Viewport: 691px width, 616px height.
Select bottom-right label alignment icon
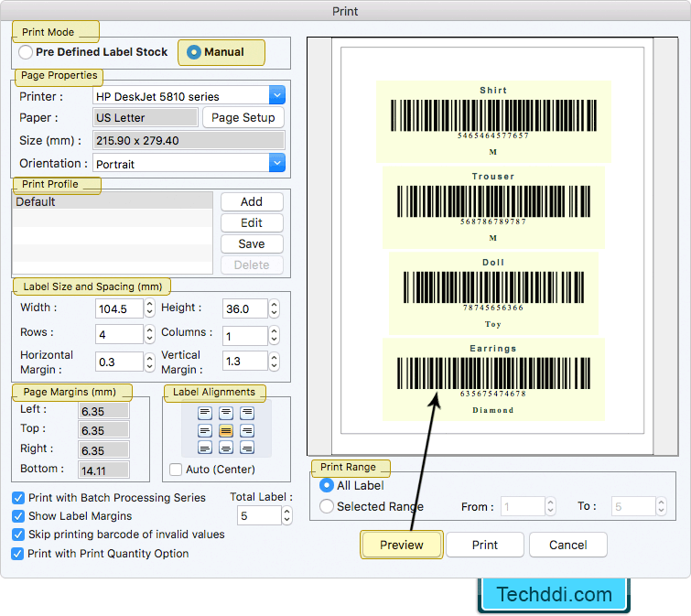(x=247, y=448)
